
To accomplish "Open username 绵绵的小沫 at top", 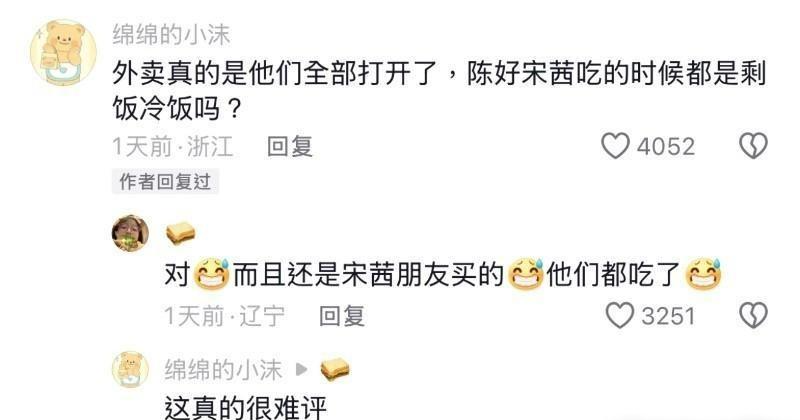I will pyautogui.click(x=171, y=35).
